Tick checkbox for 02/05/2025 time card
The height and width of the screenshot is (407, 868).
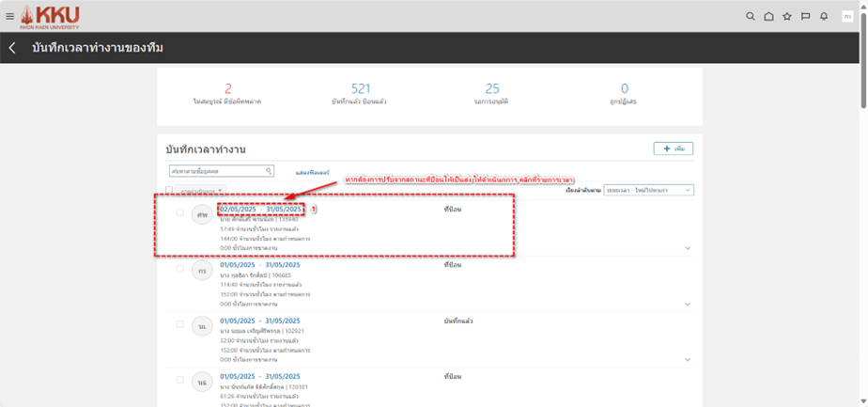point(180,212)
